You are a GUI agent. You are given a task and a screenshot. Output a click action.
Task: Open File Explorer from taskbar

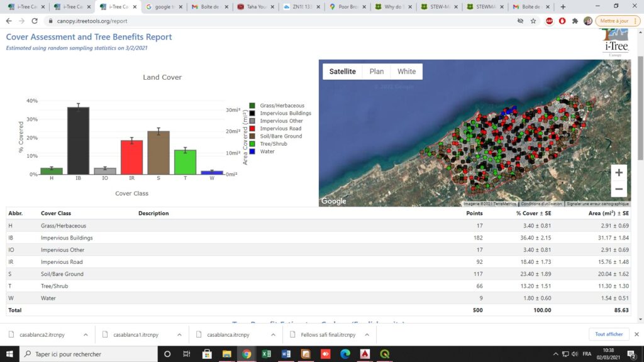point(226,354)
